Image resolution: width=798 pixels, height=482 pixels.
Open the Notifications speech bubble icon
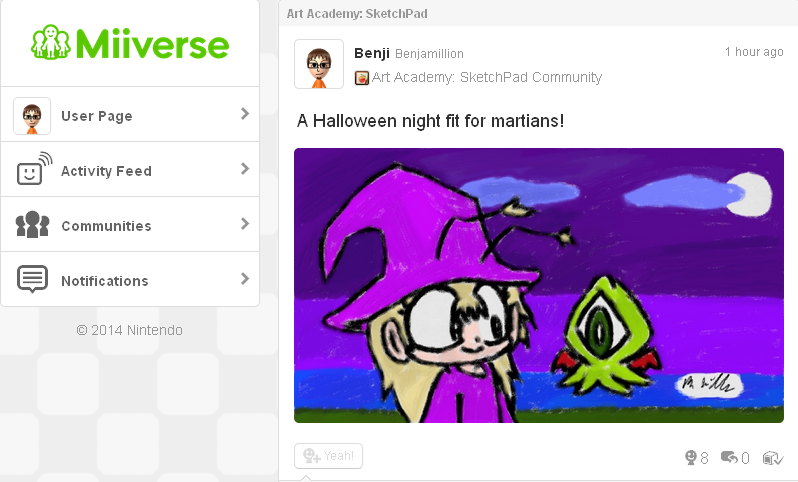pyautogui.click(x=33, y=279)
